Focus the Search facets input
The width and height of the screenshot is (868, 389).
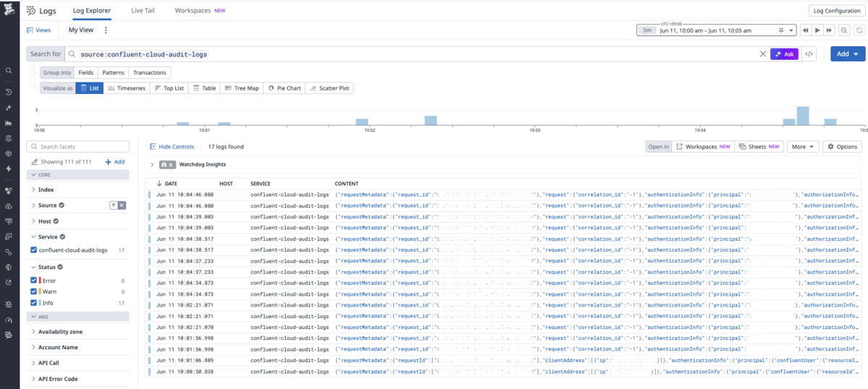78,147
